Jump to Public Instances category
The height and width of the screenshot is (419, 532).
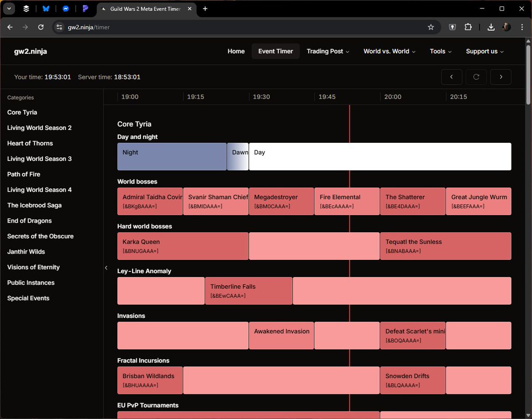point(31,283)
